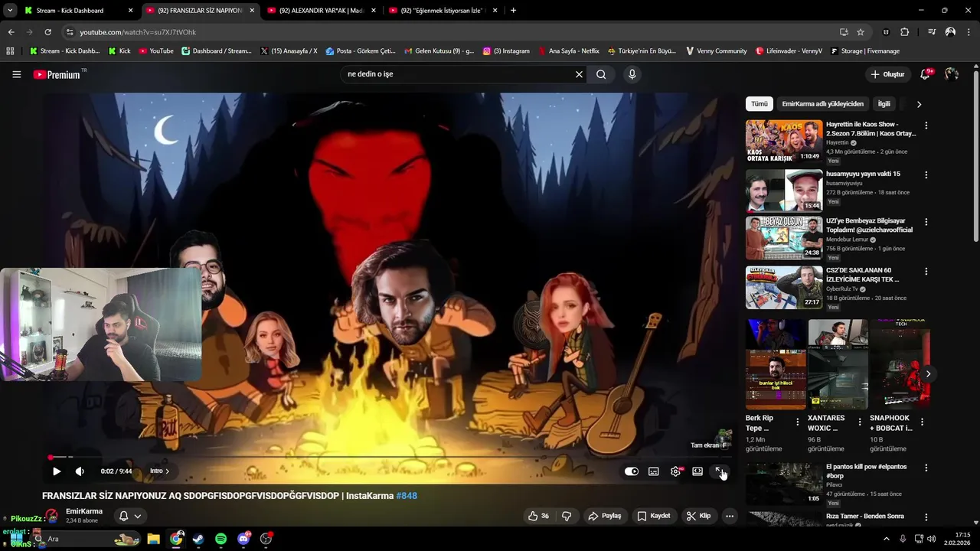Open a new browser tab

(x=513, y=11)
